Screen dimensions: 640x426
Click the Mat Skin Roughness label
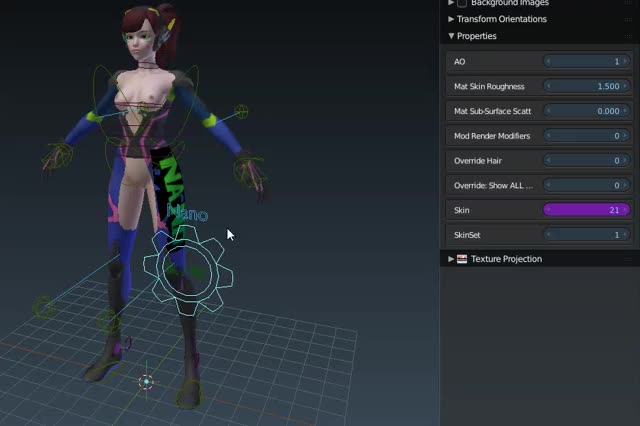click(489, 87)
